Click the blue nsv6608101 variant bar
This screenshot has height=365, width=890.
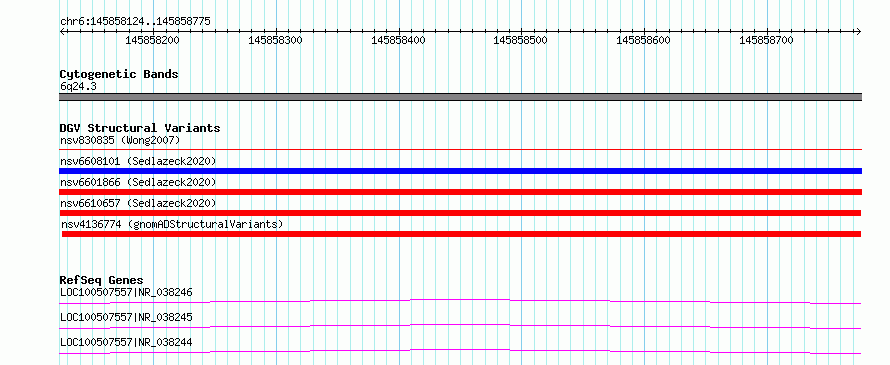click(x=460, y=171)
